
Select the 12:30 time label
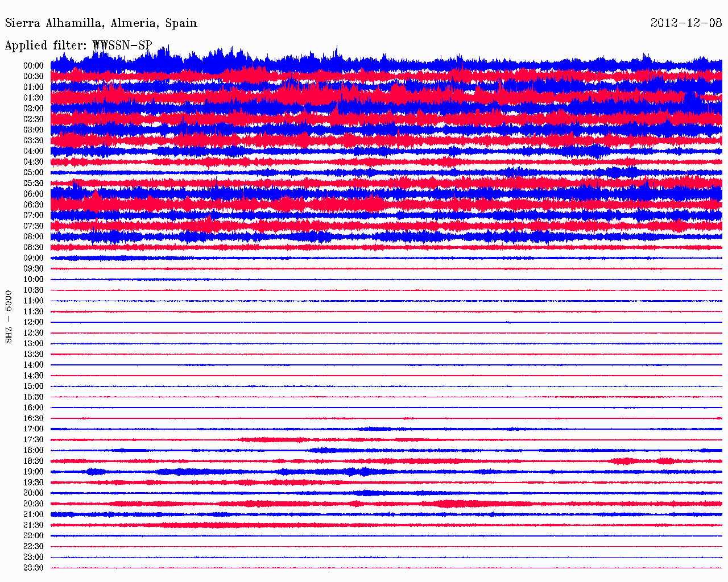(x=34, y=333)
